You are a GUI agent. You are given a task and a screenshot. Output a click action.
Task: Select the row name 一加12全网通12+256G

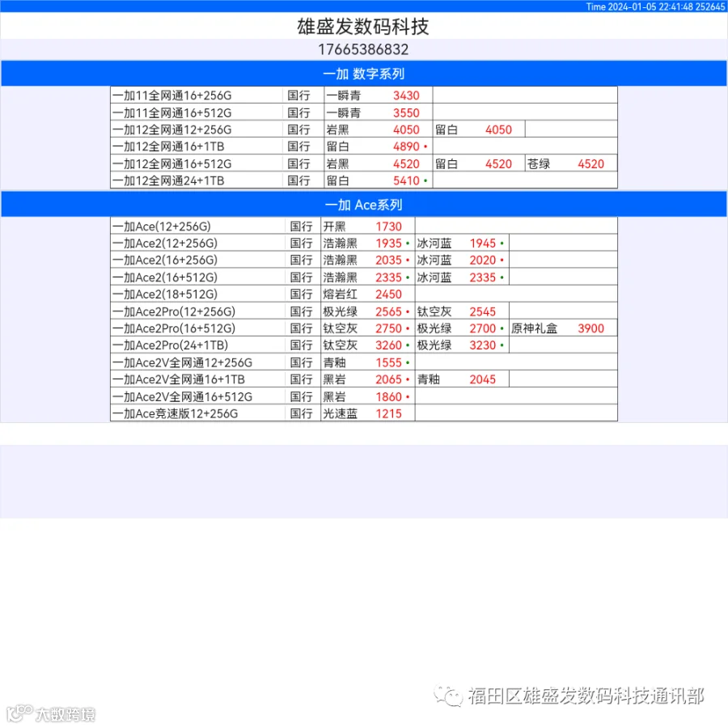coord(171,129)
